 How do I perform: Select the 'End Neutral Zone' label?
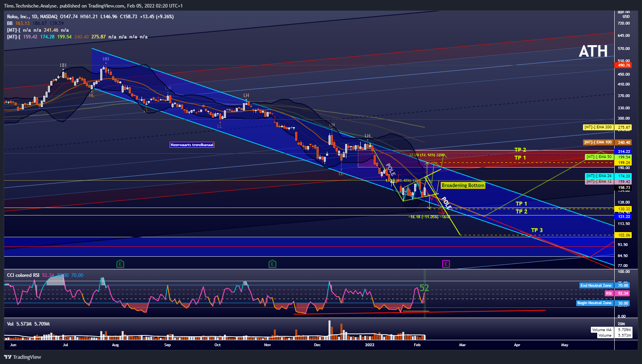tap(596, 286)
